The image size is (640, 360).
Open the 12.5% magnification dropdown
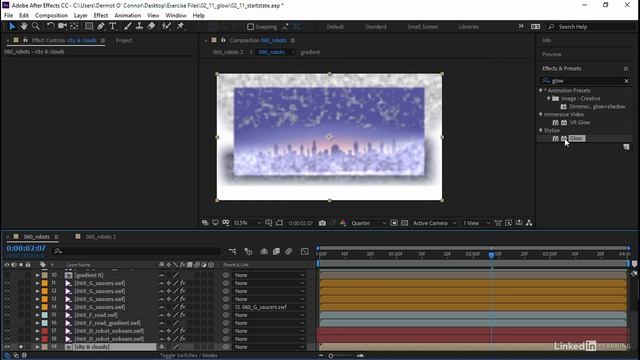click(x=247, y=223)
